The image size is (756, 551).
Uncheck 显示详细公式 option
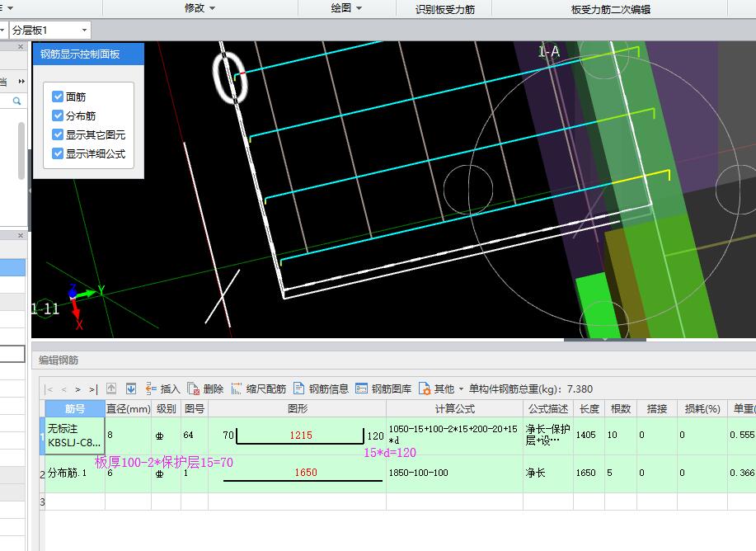58,153
